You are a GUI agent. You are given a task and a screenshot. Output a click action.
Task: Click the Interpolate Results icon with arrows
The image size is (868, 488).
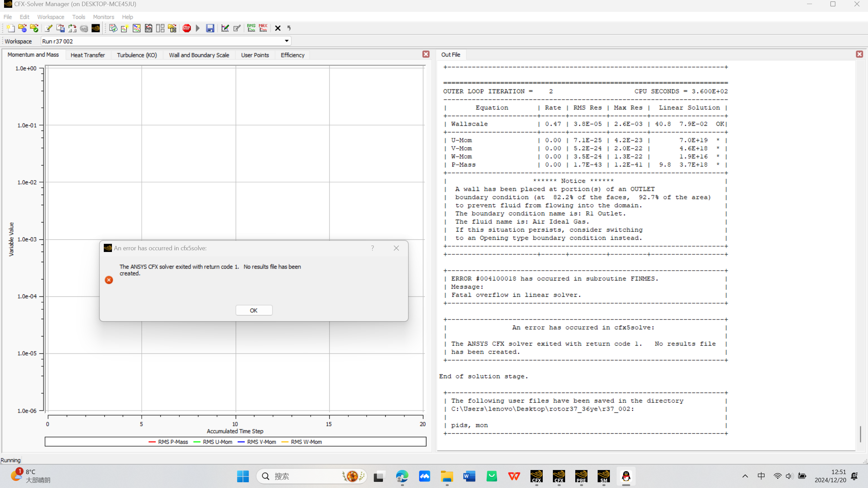pyautogui.click(x=72, y=28)
